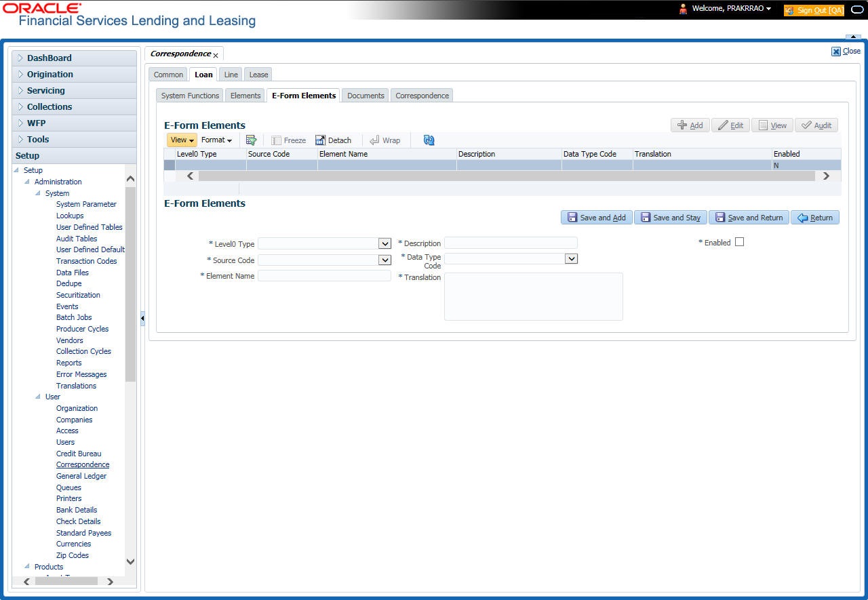The height and width of the screenshot is (600, 868).
Task: Click the Return button
Action: pos(815,218)
